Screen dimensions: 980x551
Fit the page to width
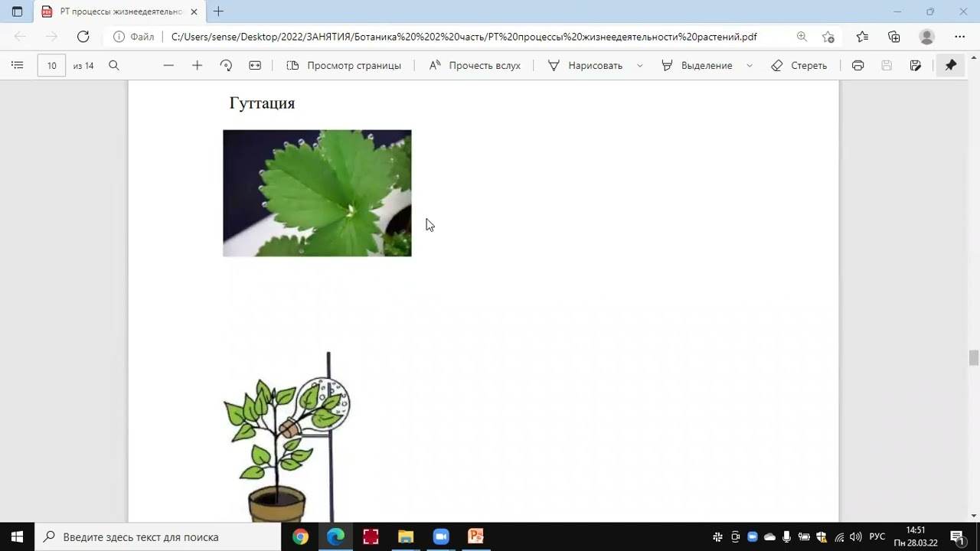click(x=255, y=66)
